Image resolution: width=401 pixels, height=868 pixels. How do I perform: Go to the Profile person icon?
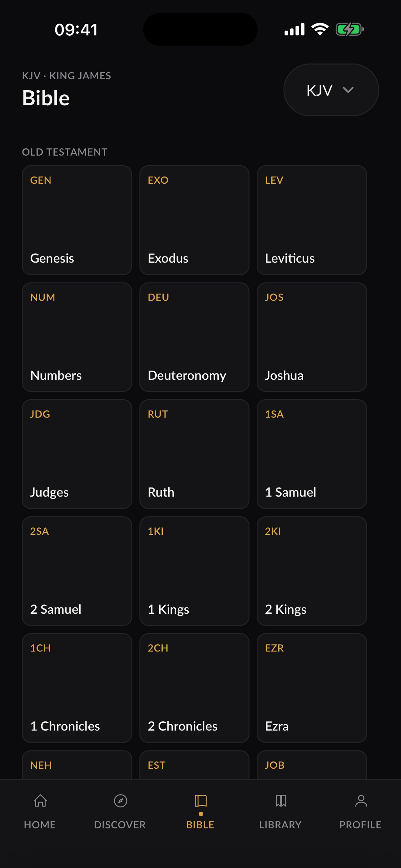pyautogui.click(x=361, y=801)
